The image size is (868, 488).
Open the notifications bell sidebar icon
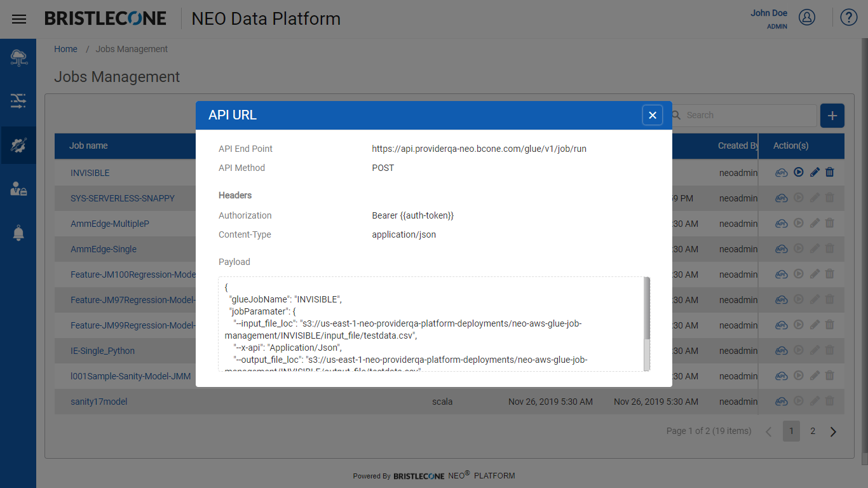[x=18, y=233]
